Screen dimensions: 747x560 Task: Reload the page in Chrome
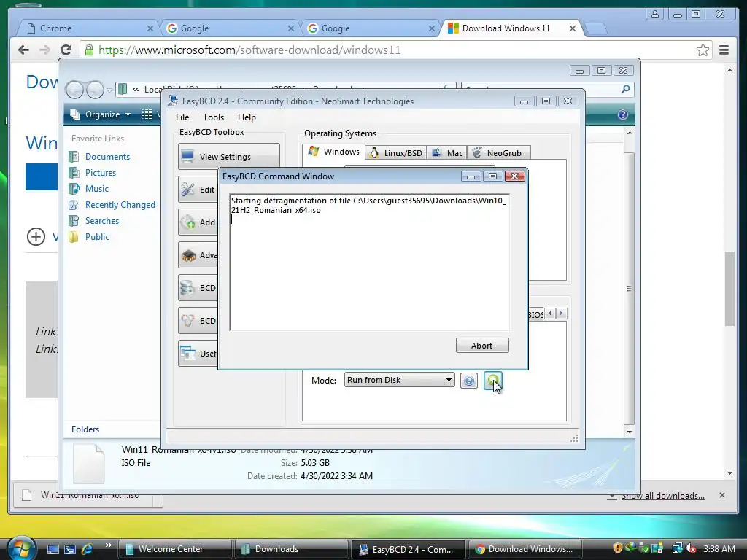(x=66, y=50)
